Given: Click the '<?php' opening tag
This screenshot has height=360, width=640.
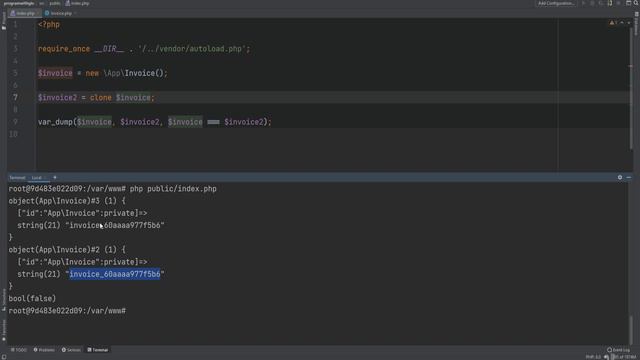Looking at the screenshot, I should pyautogui.click(x=49, y=24).
